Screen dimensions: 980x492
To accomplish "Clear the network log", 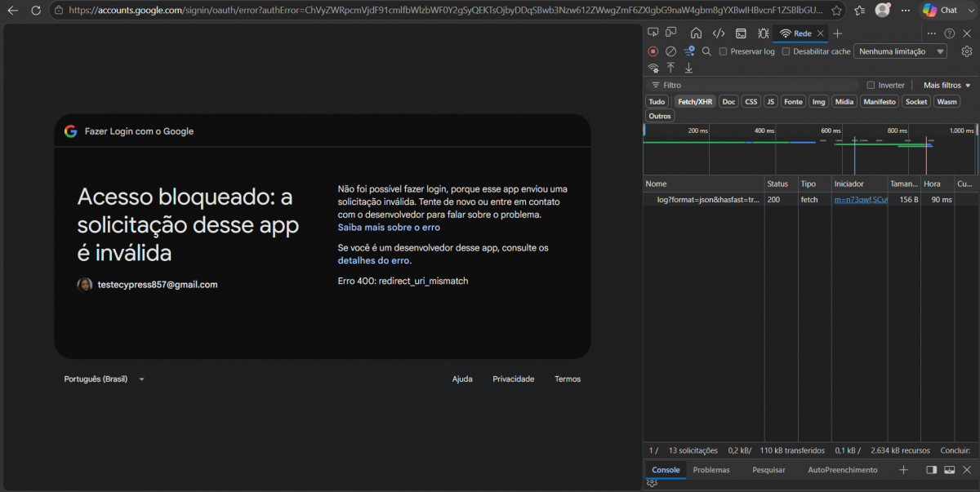I will click(x=670, y=51).
